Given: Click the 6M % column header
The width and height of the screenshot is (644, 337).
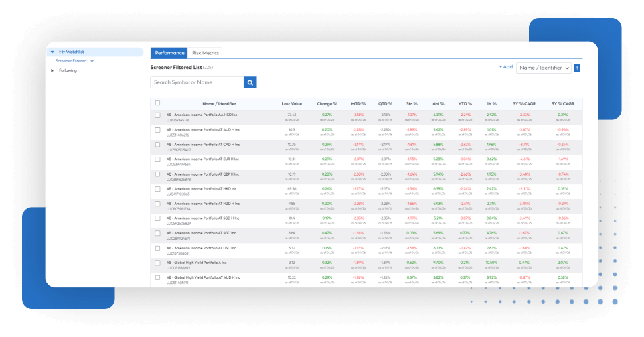Looking at the screenshot, I should (x=438, y=104).
